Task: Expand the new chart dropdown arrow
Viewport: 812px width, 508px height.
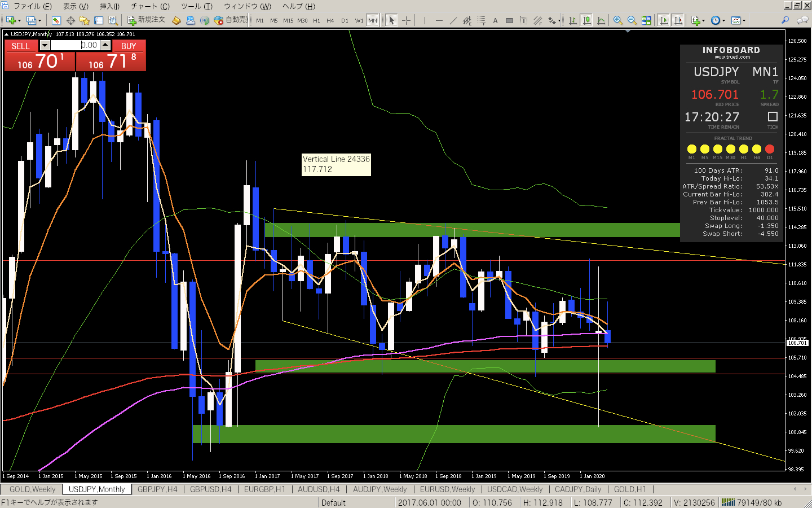Action: click(20, 21)
